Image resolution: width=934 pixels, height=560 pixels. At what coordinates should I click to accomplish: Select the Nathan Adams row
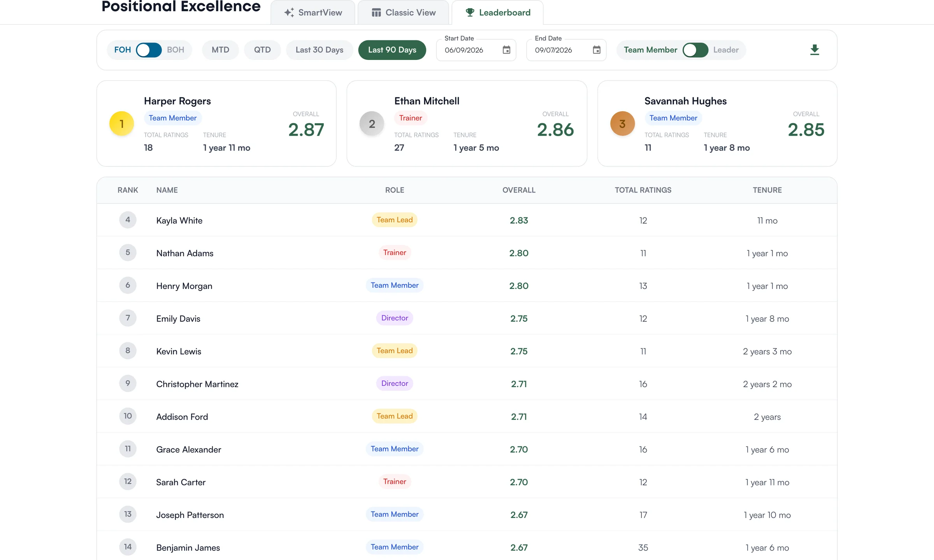[467, 253]
